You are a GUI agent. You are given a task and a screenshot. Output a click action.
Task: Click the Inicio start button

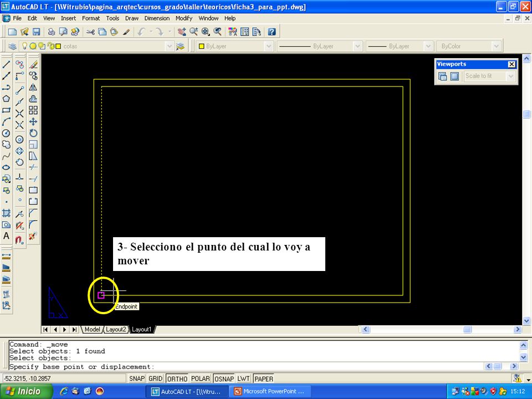tap(26, 391)
